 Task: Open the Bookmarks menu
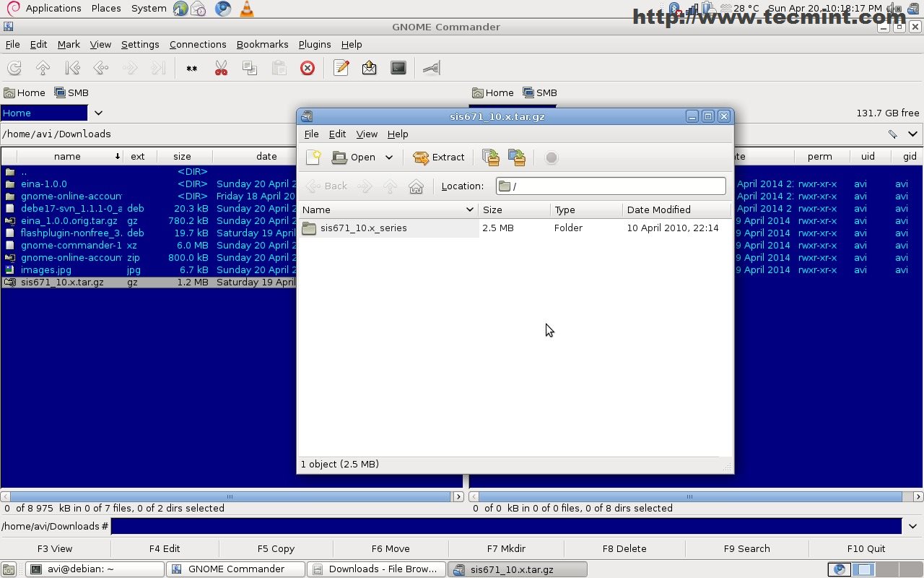click(262, 45)
